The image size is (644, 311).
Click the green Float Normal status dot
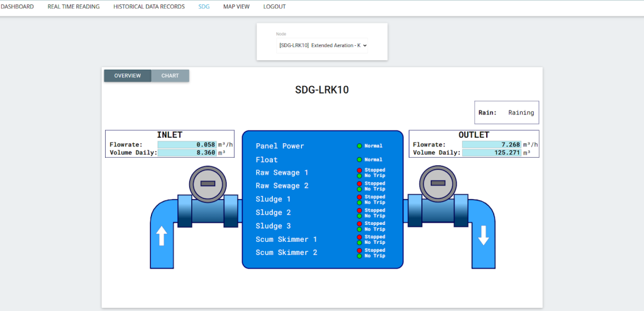359,160
